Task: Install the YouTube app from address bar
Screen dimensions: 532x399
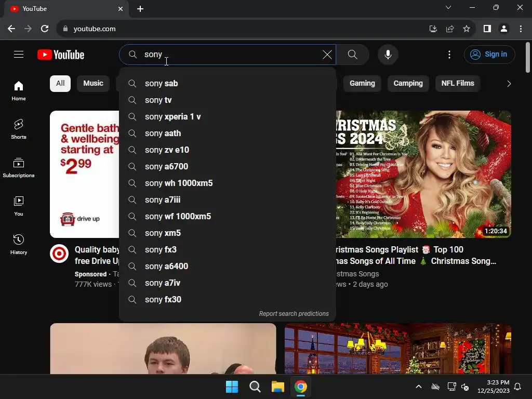Action: (x=433, y=29)
